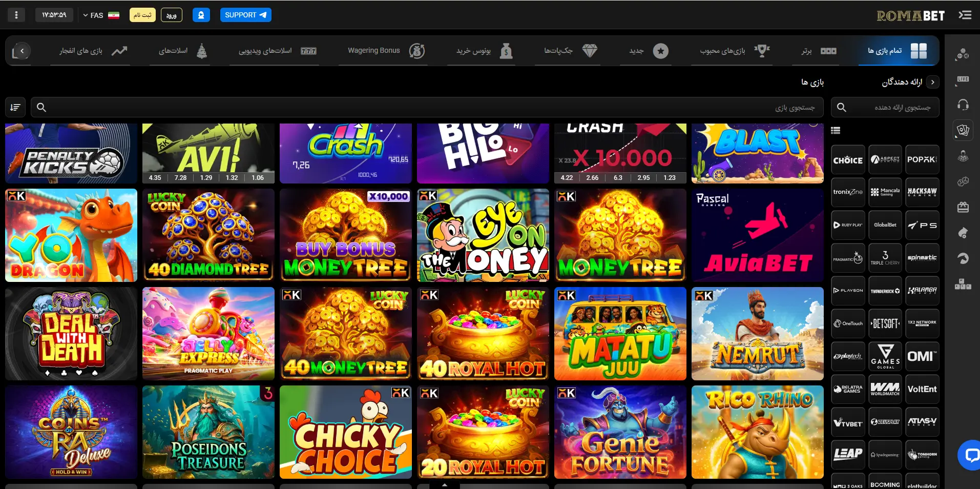Filter by Hacksaw Gaming provider
Viewport: 980px width, 489px height.
coord(922,192)
